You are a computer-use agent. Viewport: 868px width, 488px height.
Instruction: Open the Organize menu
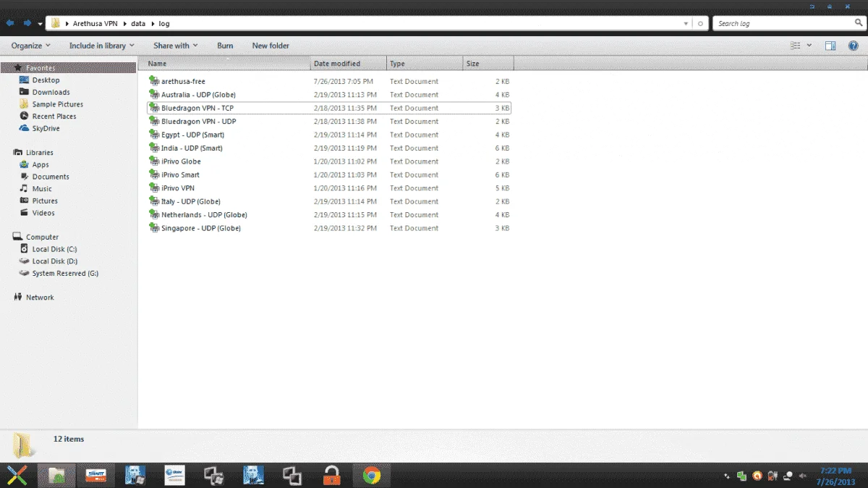tap(31, 46)
